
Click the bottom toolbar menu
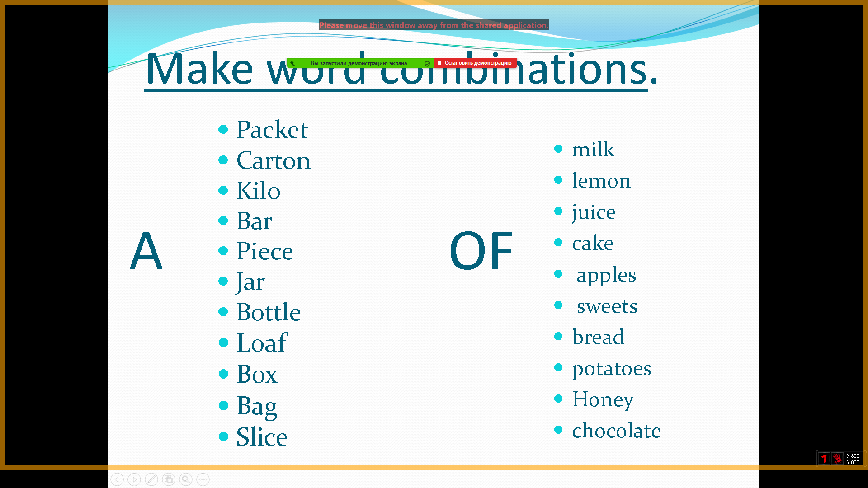click(x=203, y=479)
